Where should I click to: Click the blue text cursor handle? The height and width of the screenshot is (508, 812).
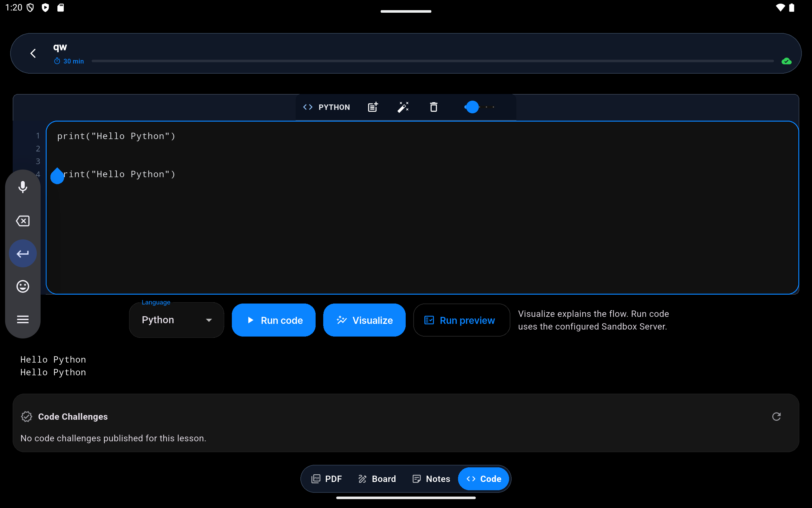coord(57,176)
